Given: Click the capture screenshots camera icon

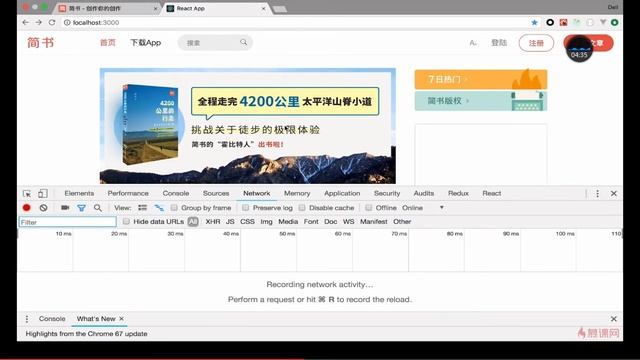Looking at the screenshot, I should coord(65,208).
